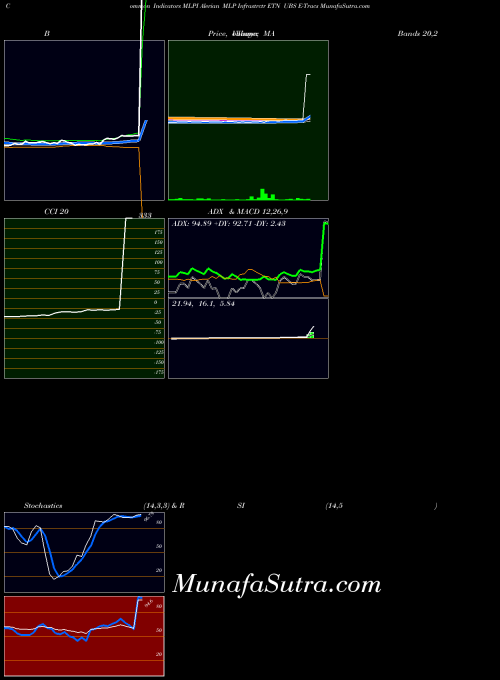
Task: Click the '100' level label on the CCI axis
Action: tap(158, 262)
